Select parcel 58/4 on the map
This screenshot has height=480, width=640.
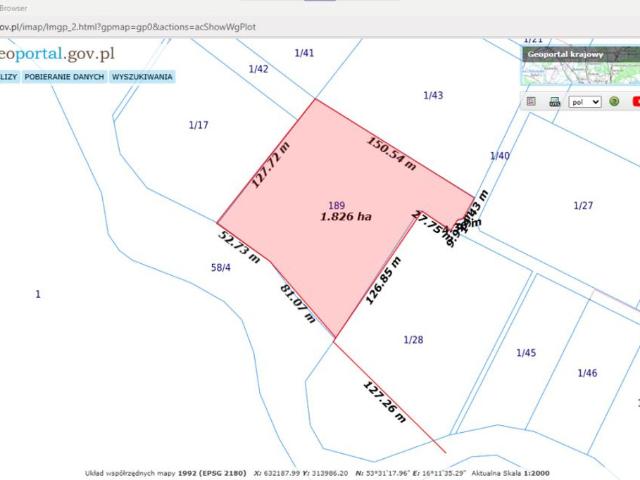point(220,268)
